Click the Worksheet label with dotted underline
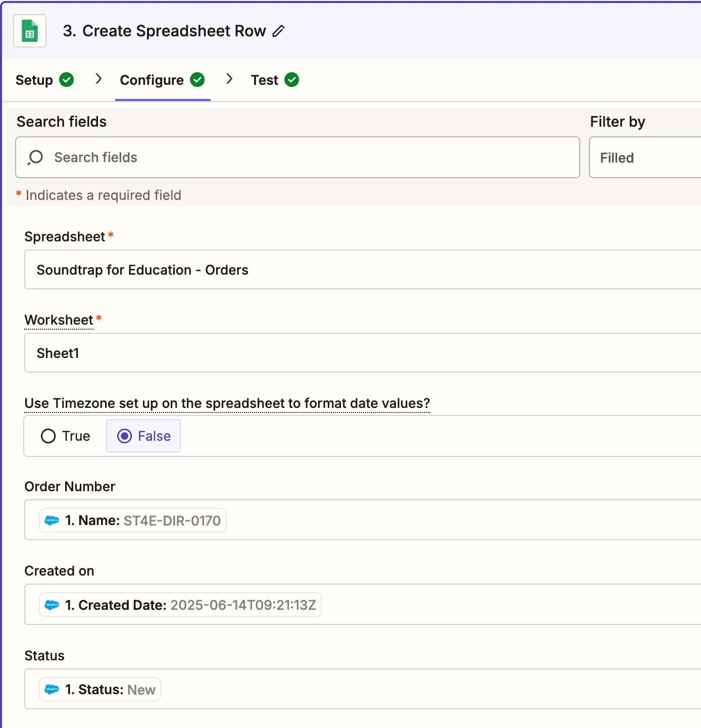The width and height of the screenshot is (701, 728). pos(59,320)
